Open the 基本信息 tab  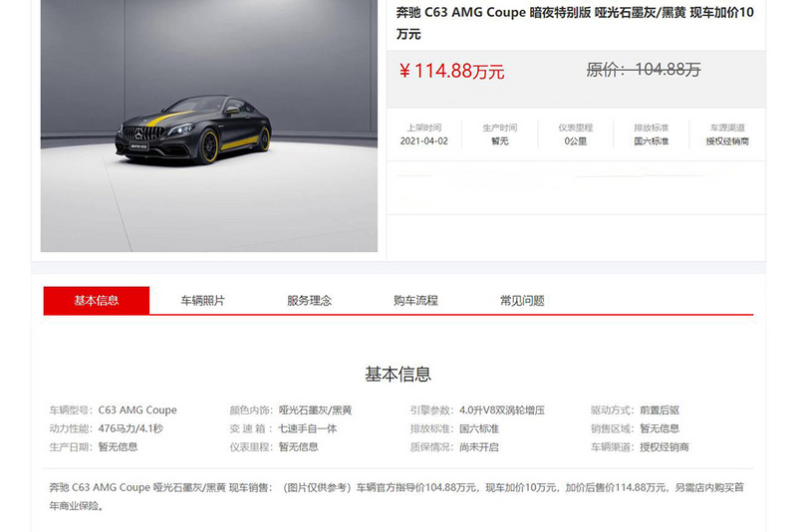[97, 300]
